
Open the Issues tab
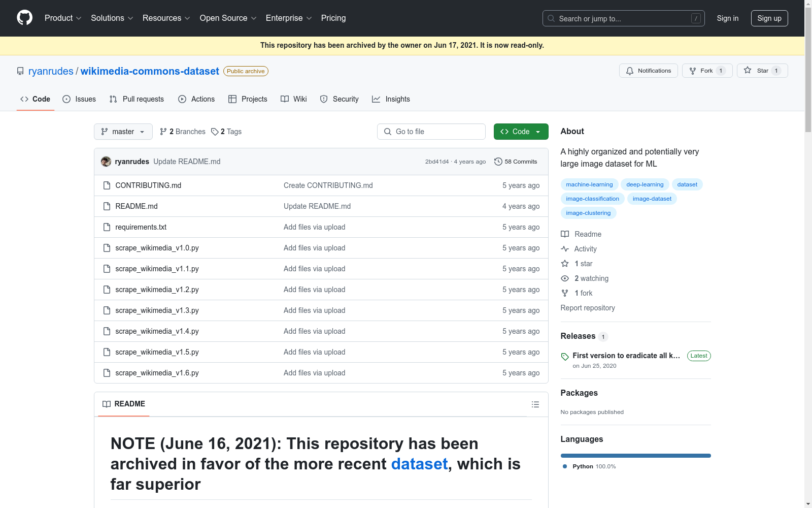pyautogui.click(x=79, y=99)
